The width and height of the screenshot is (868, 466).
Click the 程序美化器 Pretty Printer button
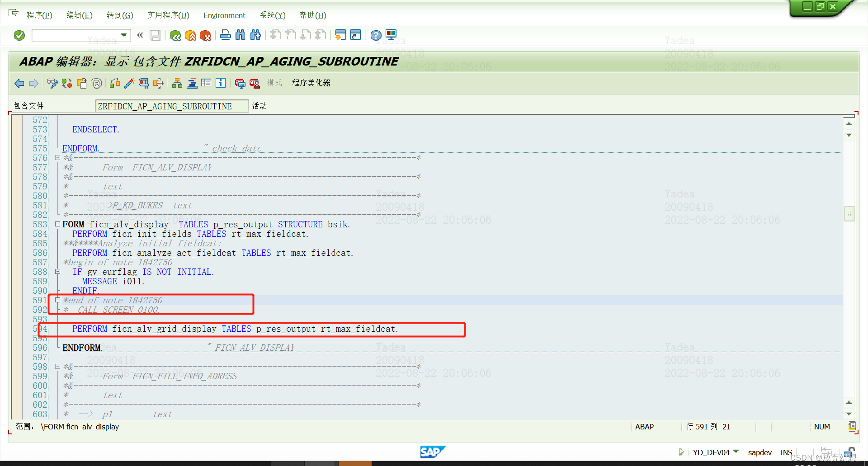pyautogui.click(x=311, y=83)
